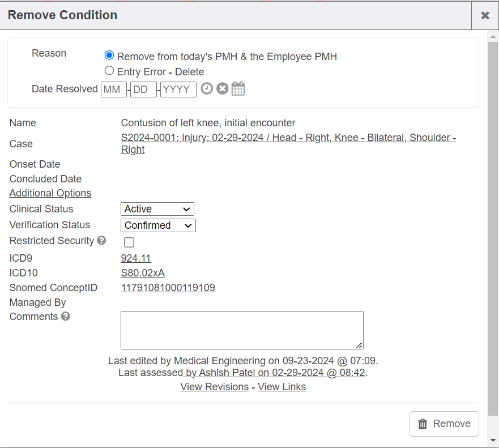The width and height of the screenshot is (499, 448).
Task: Clear the Date Resolved with the X icon
Action: coord(222,89)
